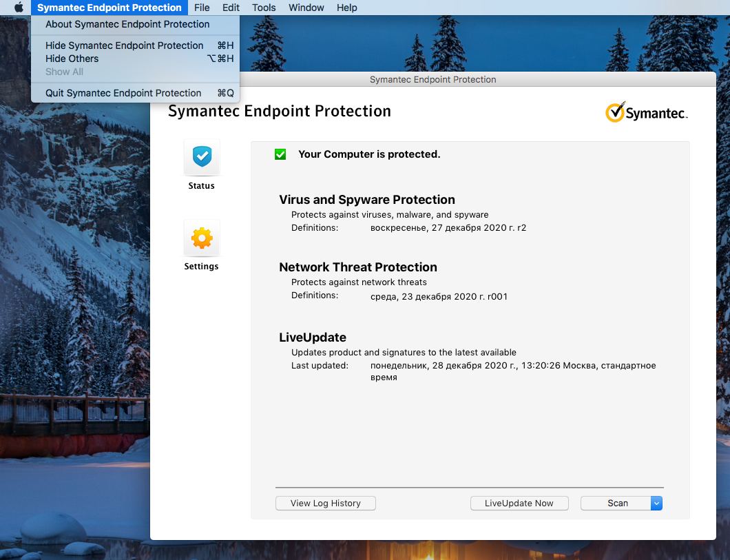Open View Log History

click(x=326, y=504)
